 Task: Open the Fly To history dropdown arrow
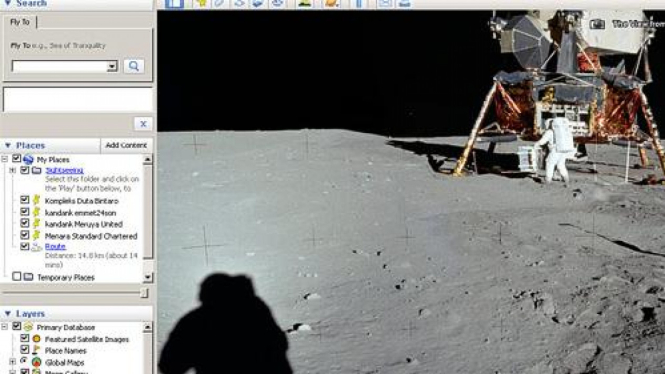point(112,66)
